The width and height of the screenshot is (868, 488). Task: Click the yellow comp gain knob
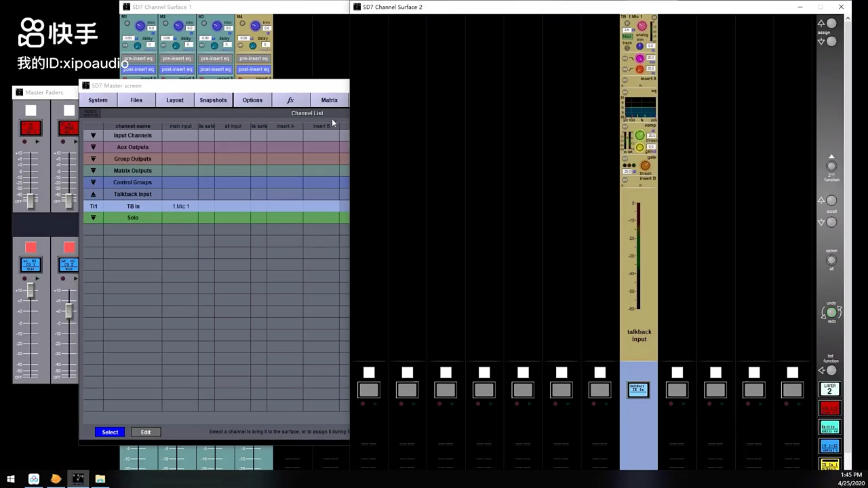[639, 147]
